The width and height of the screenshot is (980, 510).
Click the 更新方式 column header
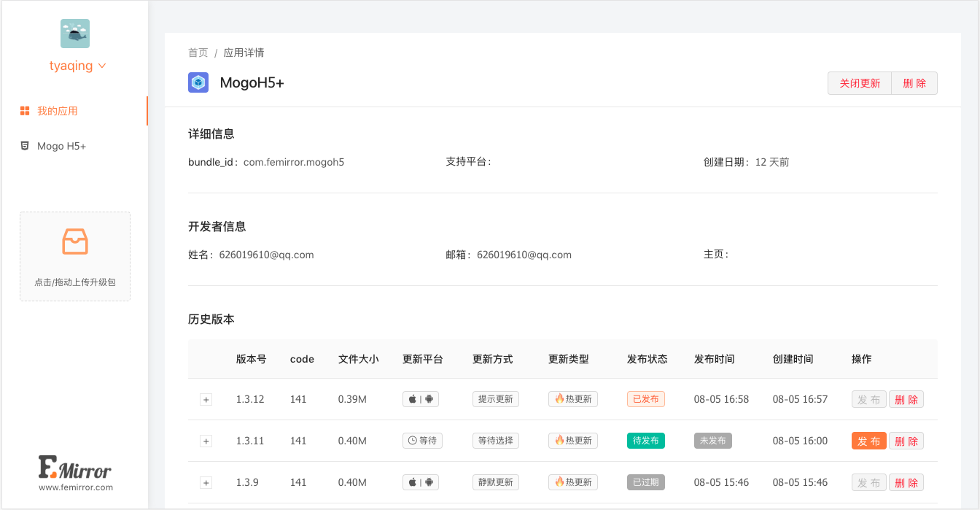(x=493, y=359)
